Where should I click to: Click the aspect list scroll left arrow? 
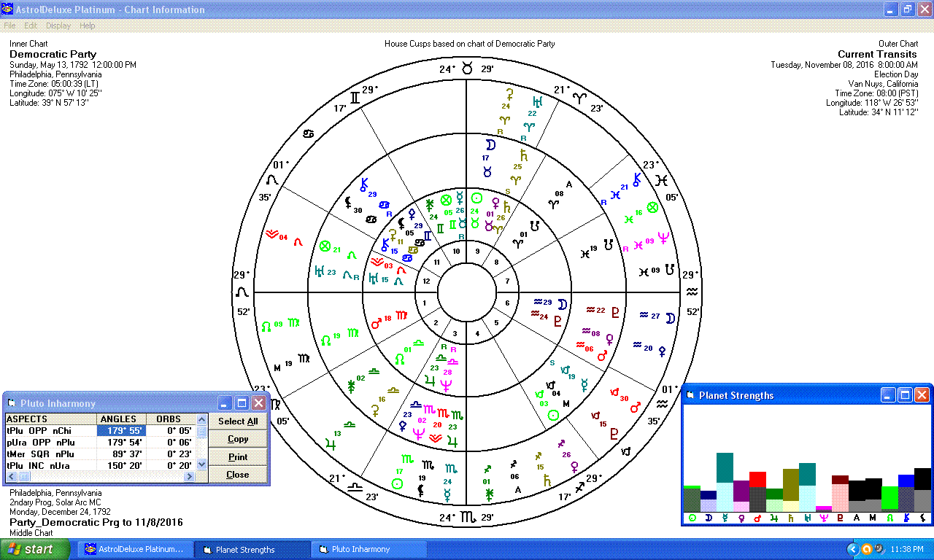click(11, 476)
